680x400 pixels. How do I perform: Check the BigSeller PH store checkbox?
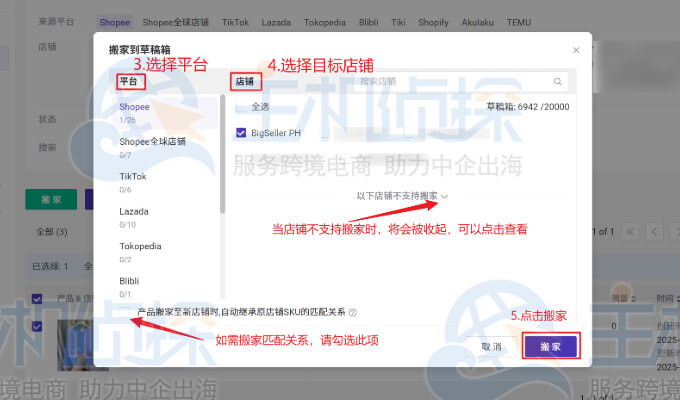[241, 132]
